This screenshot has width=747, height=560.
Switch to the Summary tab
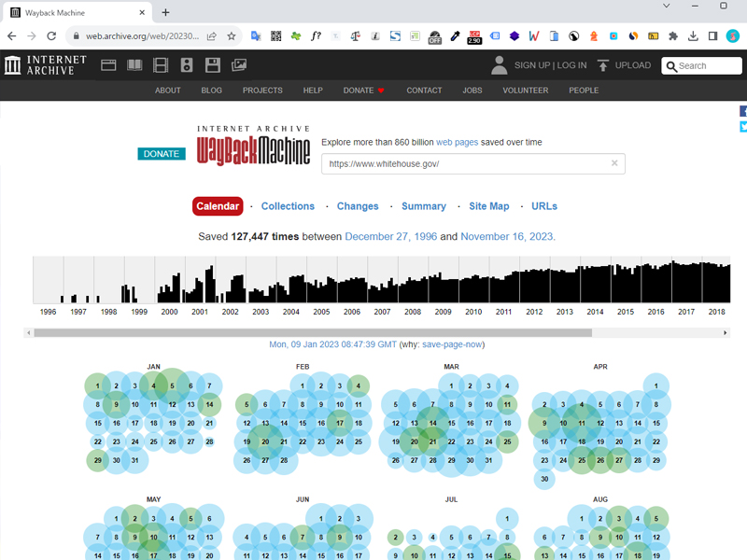tap(424, 206)
